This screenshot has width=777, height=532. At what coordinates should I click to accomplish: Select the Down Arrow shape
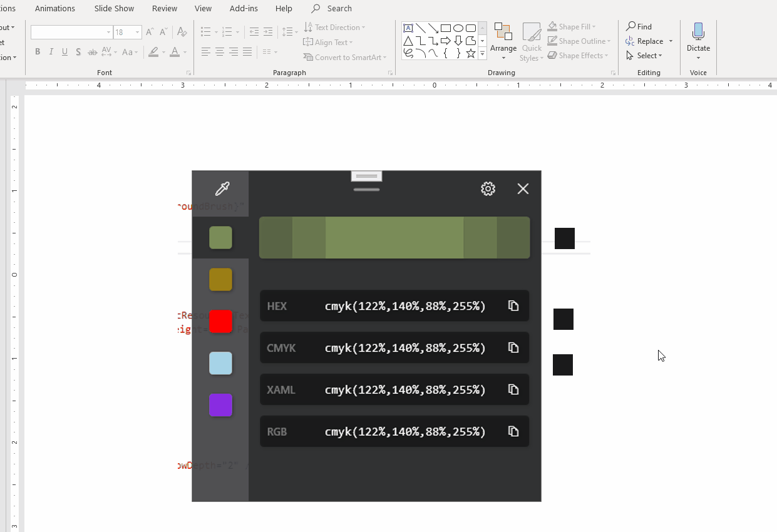click(x=458, y=41)
